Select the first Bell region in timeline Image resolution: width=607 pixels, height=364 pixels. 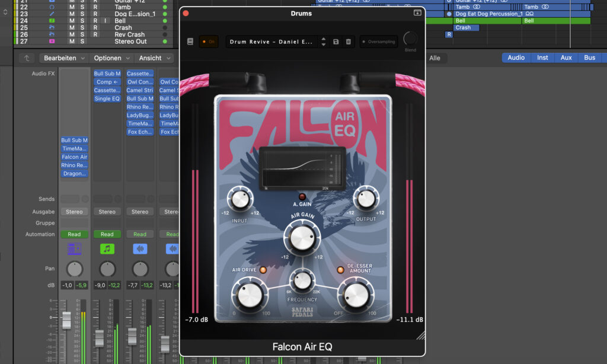(x=487, y=21)
